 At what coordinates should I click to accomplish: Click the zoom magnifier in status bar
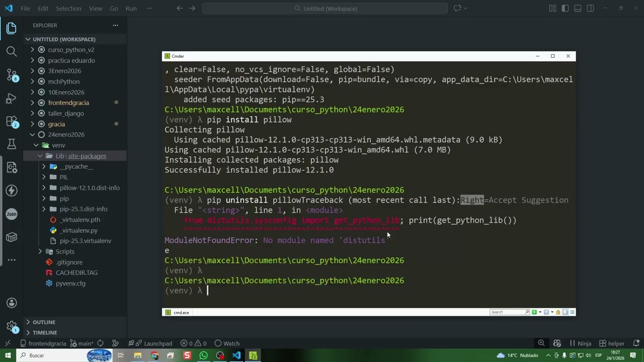pyautogui.click(x=541, y=343)
